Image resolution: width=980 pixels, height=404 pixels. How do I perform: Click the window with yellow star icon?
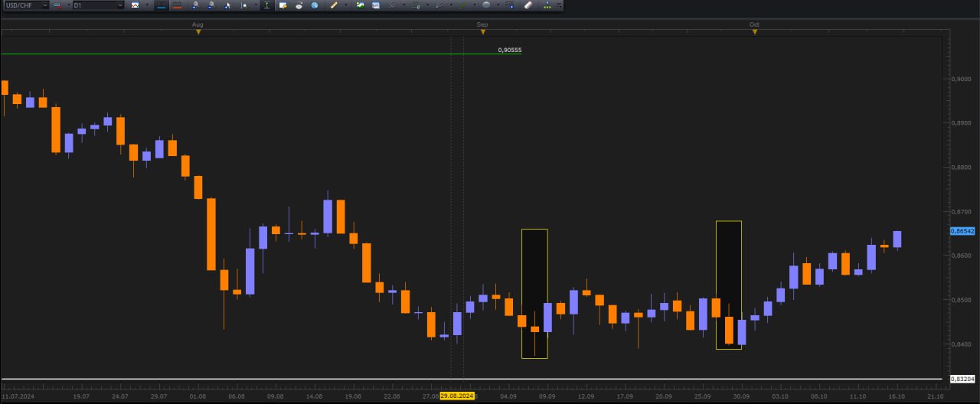(x=283, y=5)
